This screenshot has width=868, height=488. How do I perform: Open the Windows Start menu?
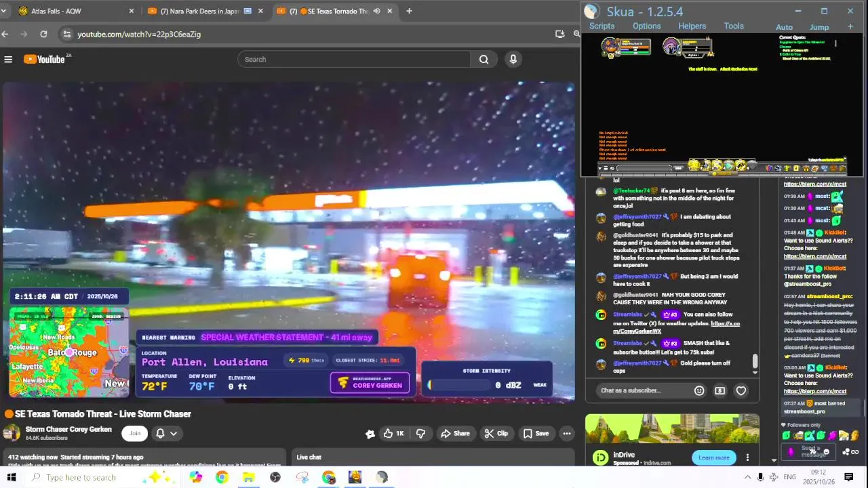pos(12,477)
